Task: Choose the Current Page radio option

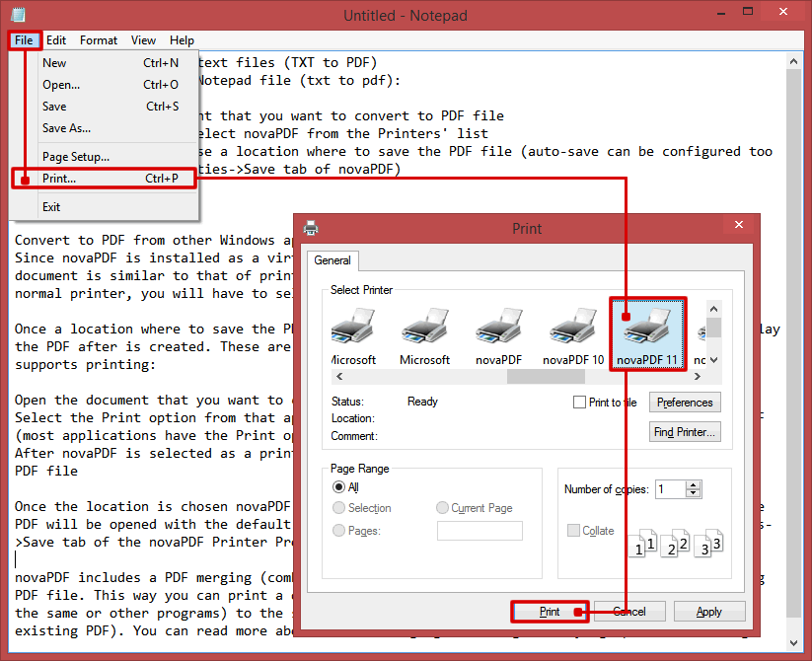Action: [442, 508]
